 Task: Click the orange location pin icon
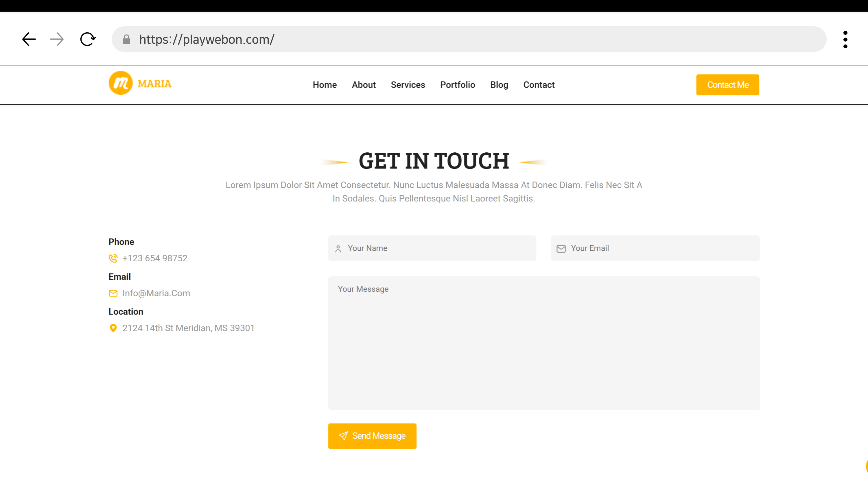[x=113, y=328]
